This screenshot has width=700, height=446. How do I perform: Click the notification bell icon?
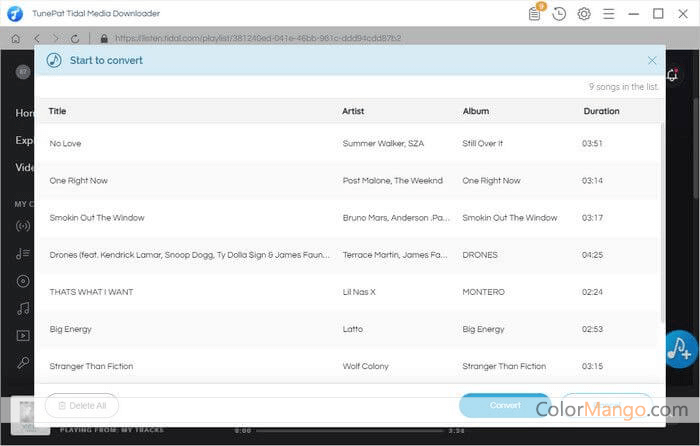[672, 74]
